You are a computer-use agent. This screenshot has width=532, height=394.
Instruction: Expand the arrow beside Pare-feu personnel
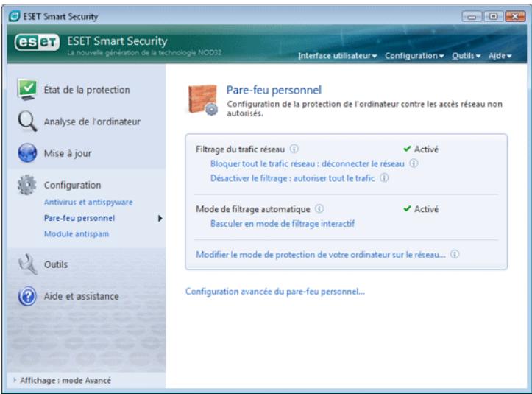pyautogui.click(x=160, y=218)
